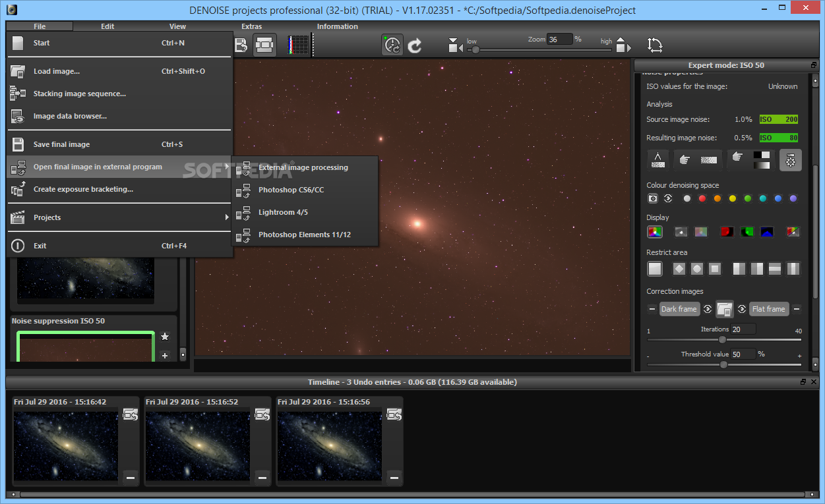Click the Flat frame button
Image resolution: width=825 pixels, height=504 pixels.
click(769, 309)
